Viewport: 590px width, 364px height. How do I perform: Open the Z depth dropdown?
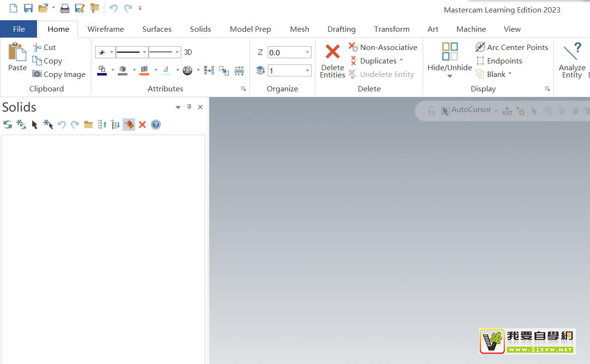[307, 52]
